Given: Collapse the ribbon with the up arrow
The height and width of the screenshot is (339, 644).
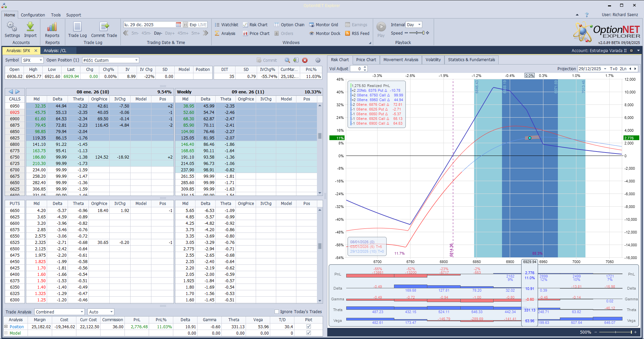Looking at the screenshot, I should (x=577, y=15).
